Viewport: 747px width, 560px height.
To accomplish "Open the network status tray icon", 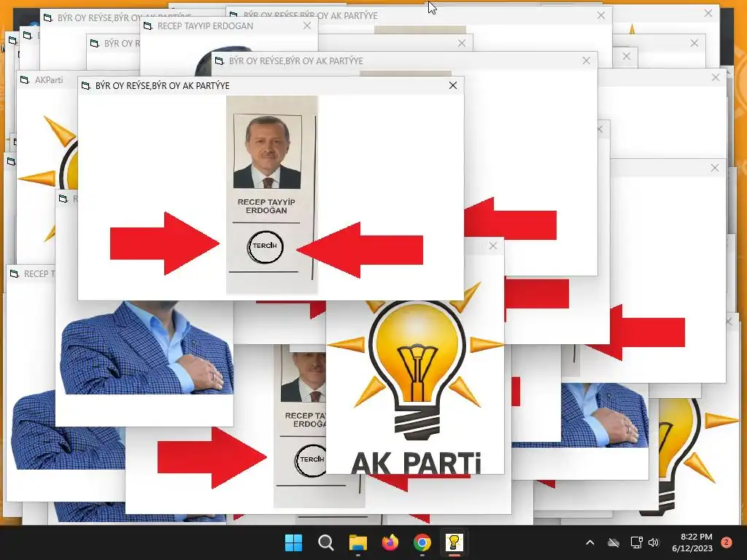I will pos(636,542).
